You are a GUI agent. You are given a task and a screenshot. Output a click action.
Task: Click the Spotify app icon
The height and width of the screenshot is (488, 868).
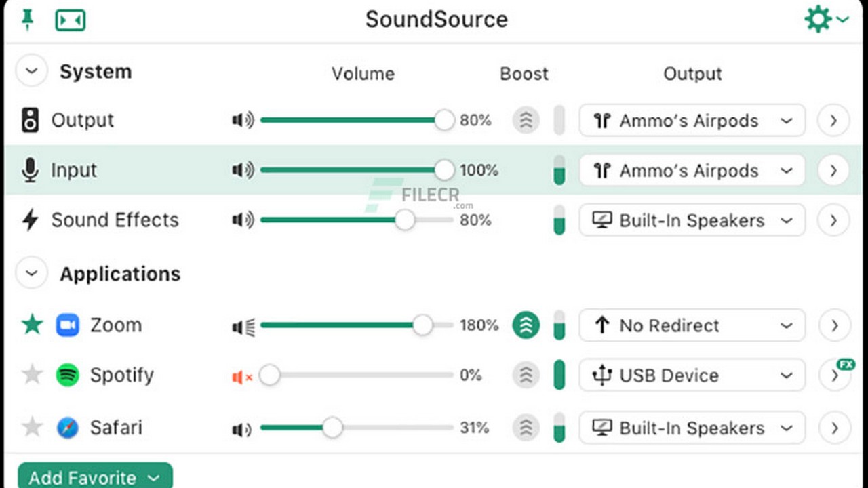tap(68, 375)
